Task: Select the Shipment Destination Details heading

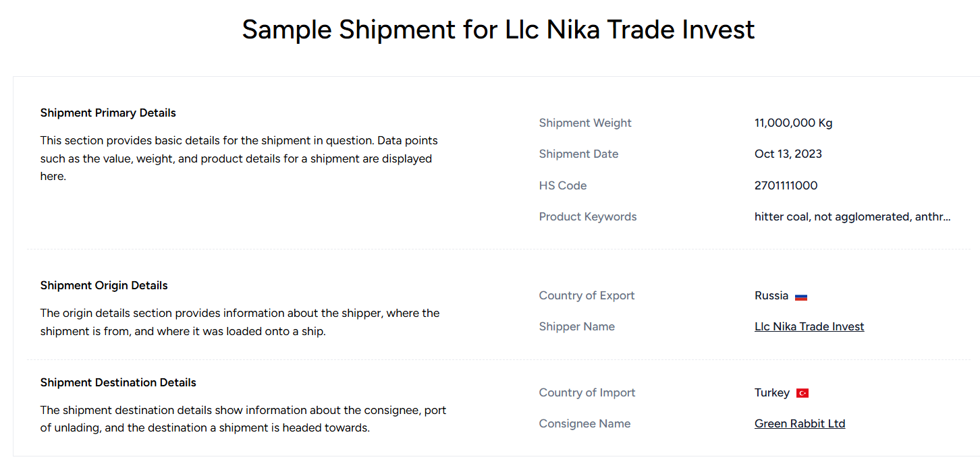Action: pyautogui.click(x=118, y=382)
